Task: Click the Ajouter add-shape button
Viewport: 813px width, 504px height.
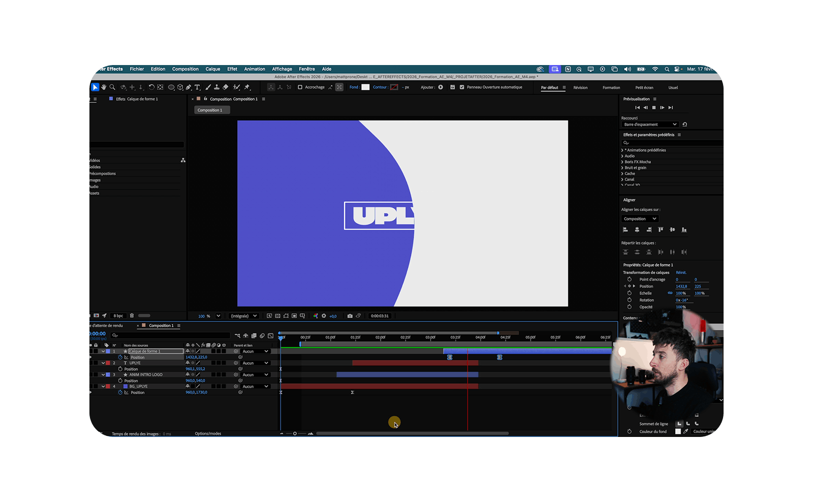Action: pyautogui.click(x=441, y=87)
